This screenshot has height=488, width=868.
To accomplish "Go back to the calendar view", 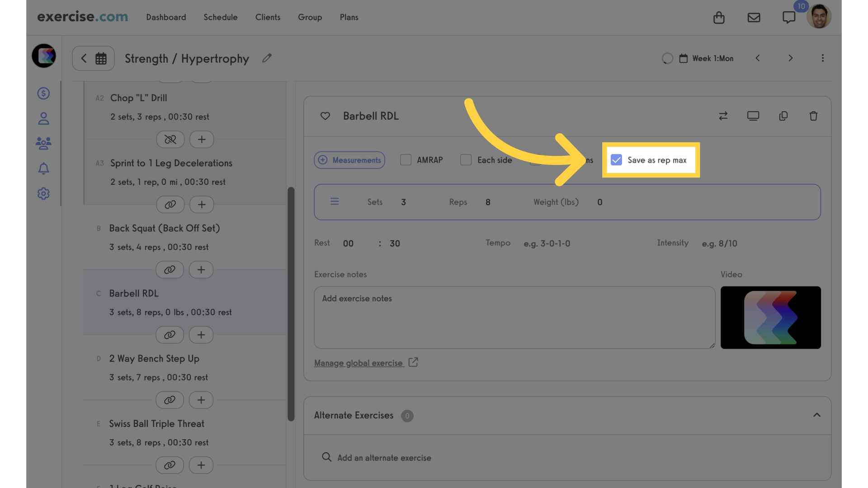I will 93,58.
